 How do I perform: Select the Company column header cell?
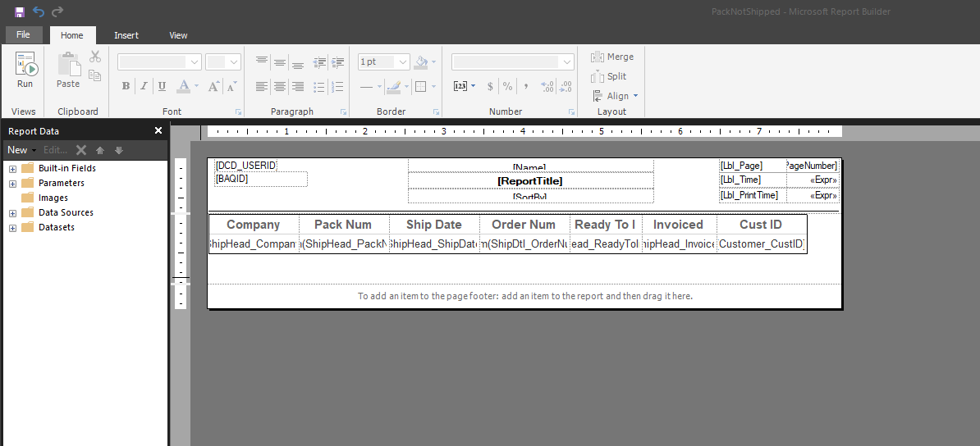[254, 225]
